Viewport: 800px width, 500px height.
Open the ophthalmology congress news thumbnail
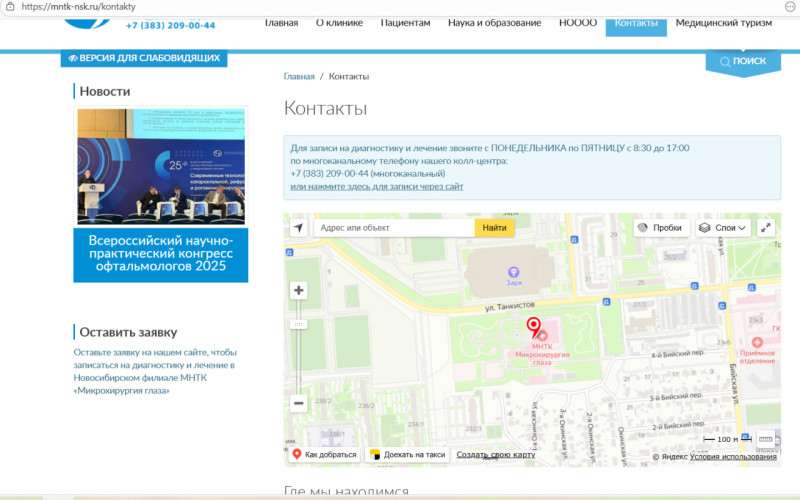pyautogui.click(x=161, y=167)
